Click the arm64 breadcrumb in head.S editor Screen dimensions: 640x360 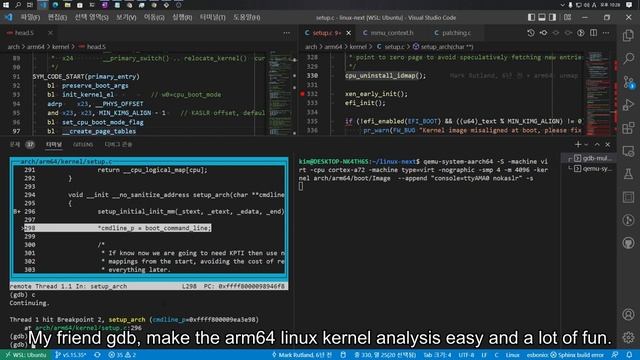[36, 47]
